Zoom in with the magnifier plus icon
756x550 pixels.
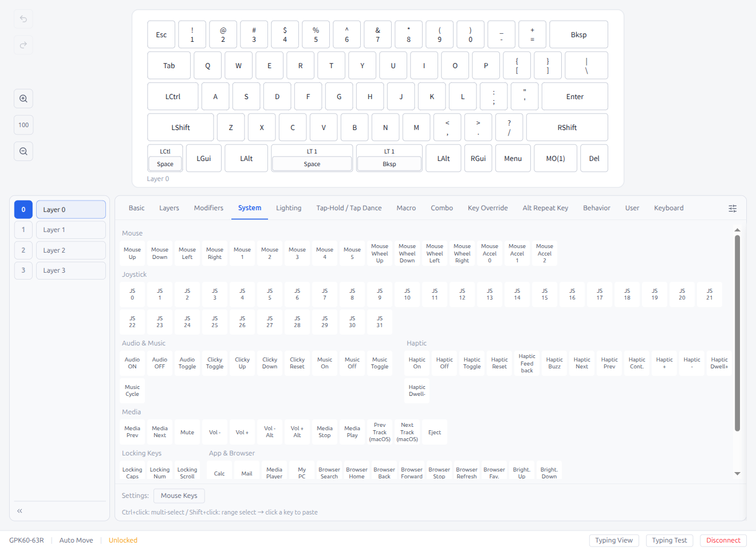coord(23,98)
